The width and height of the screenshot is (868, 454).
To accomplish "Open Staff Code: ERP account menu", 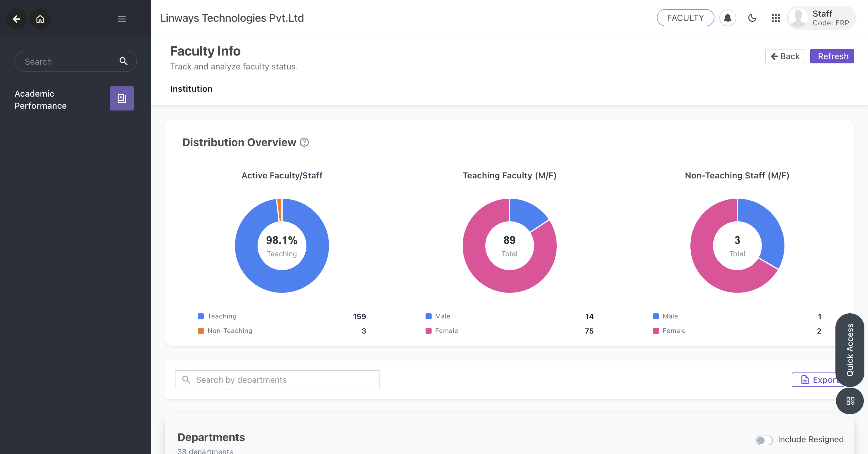I will click(x=821, y=18).
